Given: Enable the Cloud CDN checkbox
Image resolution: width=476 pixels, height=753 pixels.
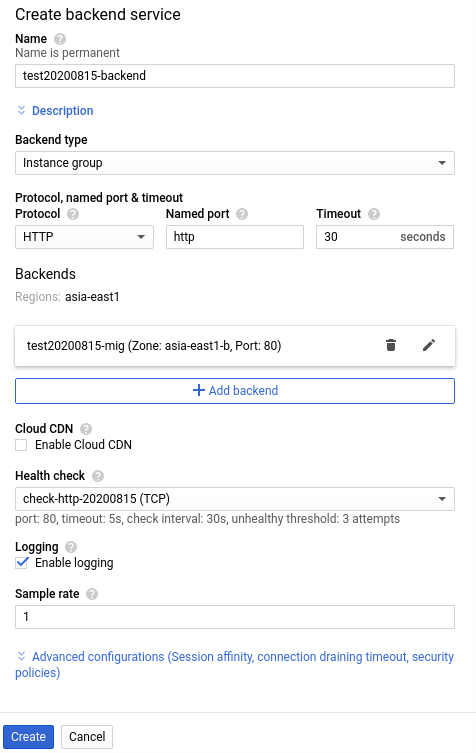Looking at the screenshot, I should pos(21,445).
